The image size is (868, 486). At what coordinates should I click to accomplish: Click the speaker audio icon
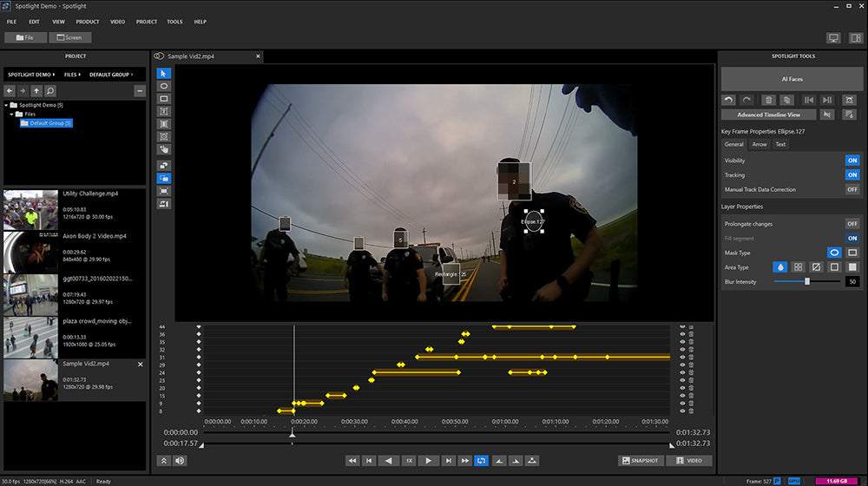180,461
